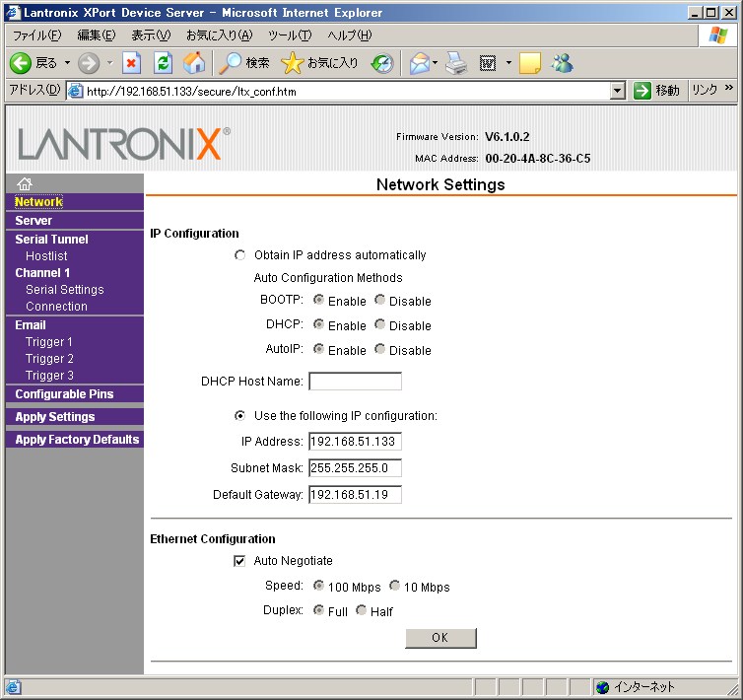This screenshot has width=743, height=700.
Task: Click the Internet zone globe icon
Action: [x=602, y=687]
